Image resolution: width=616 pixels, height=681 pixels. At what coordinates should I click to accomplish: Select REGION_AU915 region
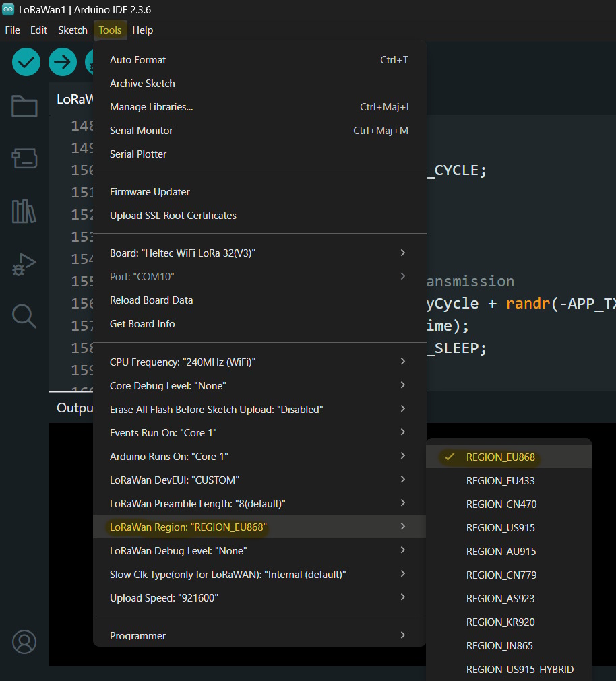[509, 551]
